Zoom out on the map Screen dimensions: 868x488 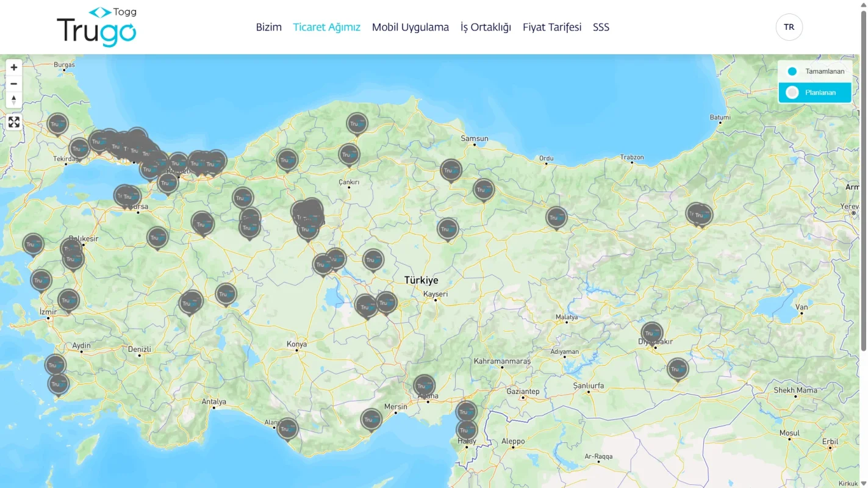[13, 84]
